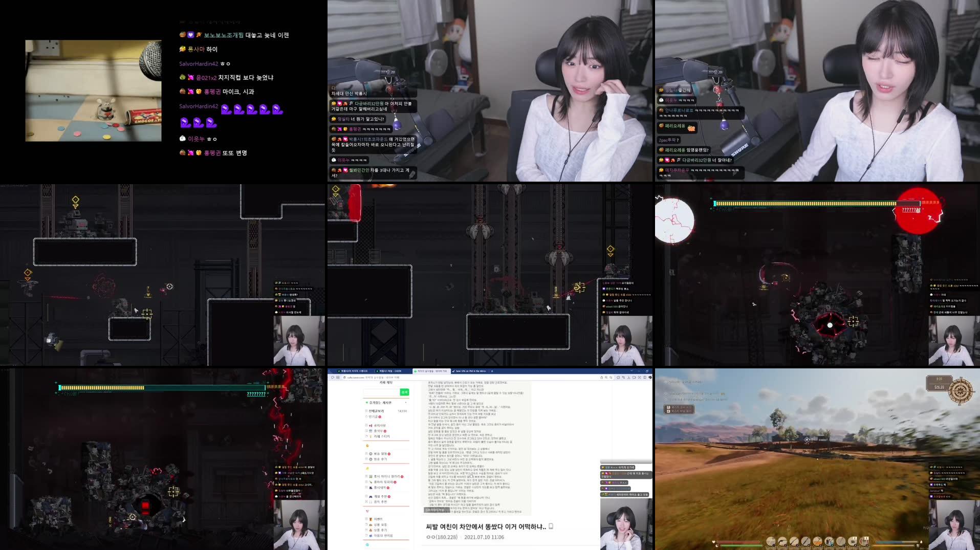The height and width of the screenshot is (550, 980).
Task: Open the tab search chevron near window controls
Action: (631, 370)
